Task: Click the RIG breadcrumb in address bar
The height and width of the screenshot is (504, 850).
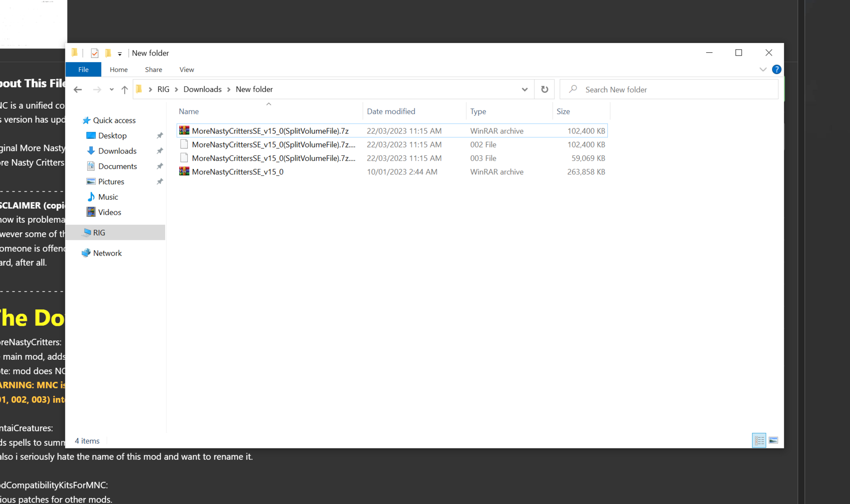Action: pyautogui.click(x=163, y=89)
